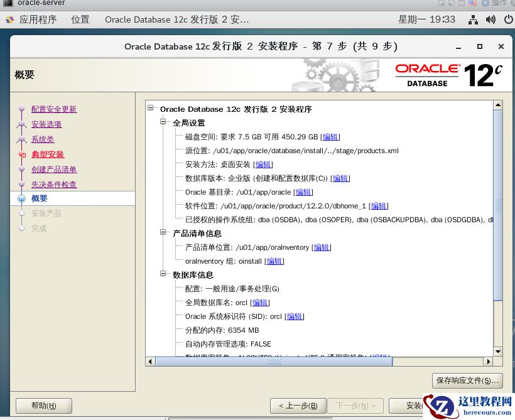Collapse the Oracle Database 12c installer root node
The height and width of the screenshot is (420, 515).
[x=151, y=108]
